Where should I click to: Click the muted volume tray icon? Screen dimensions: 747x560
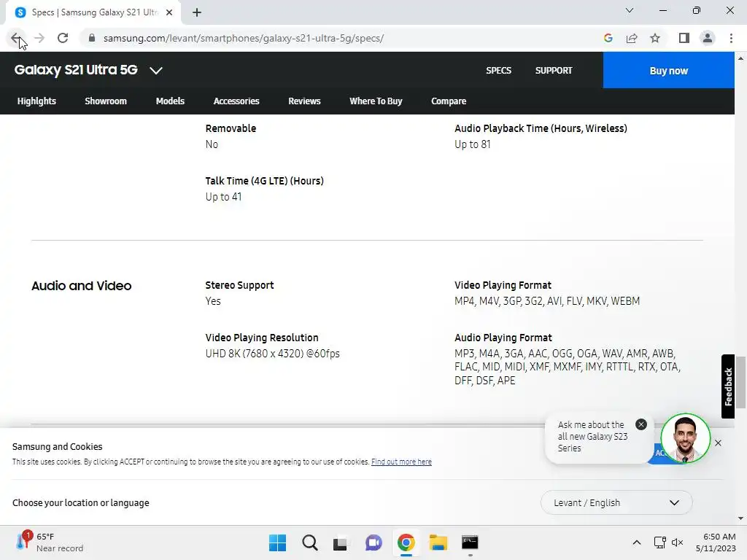pyautogui.click(x=677, y=542)
